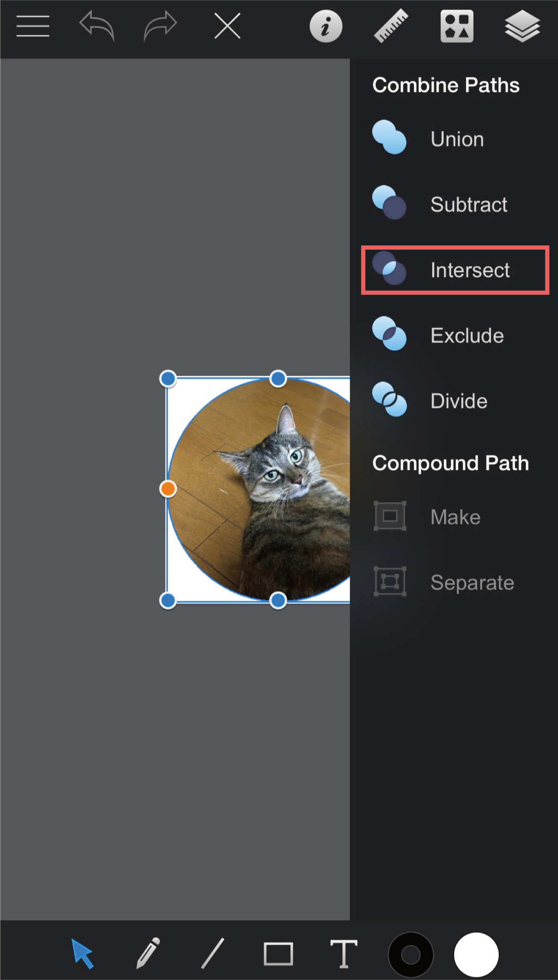The width and height of the screenshot is (558, 980).
Task: Tap the X deselect icon
Action: (x=227, y=26)
